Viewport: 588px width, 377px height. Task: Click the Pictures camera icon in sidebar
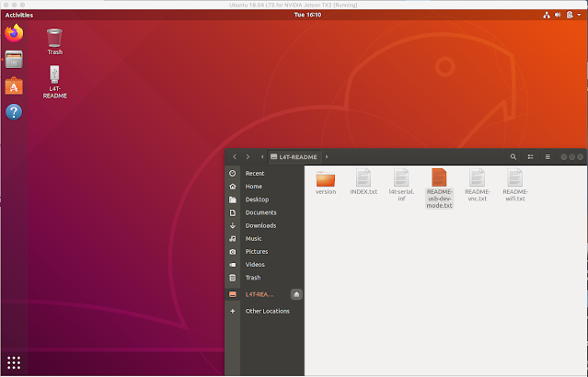233,251
